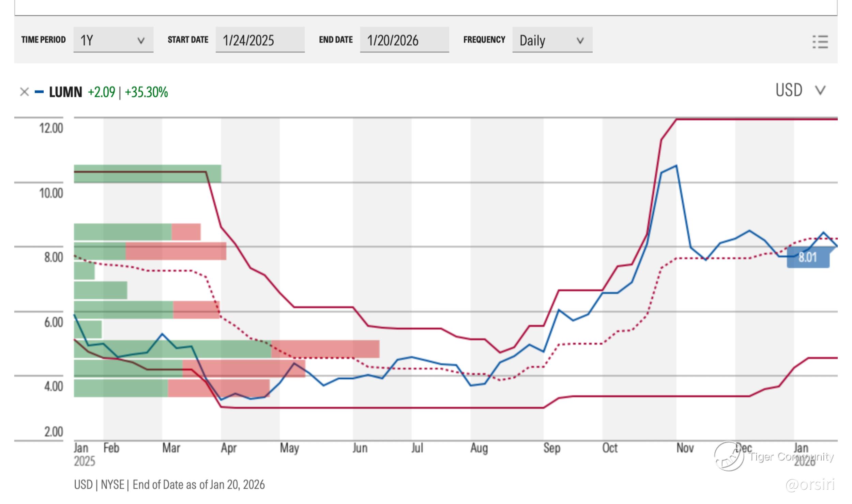Click the Start Date field 1/24/2025
Viewport: 852px width, 504px height.
coord(260,40)
